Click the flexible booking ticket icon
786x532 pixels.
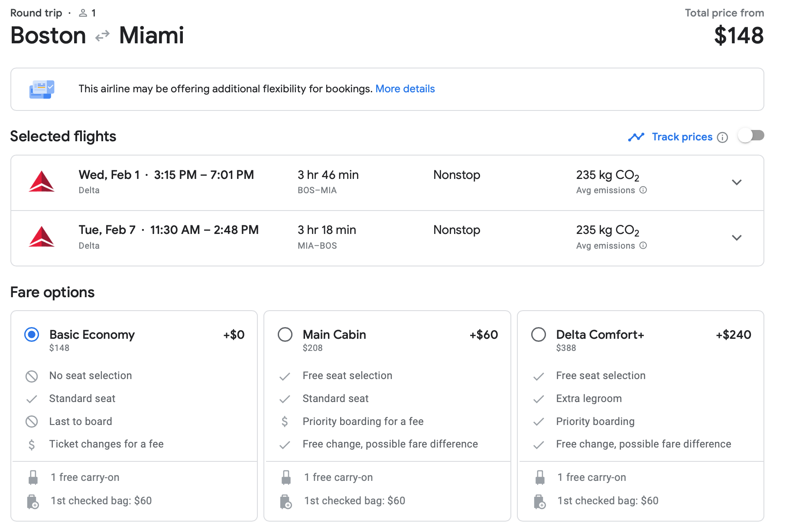click(42, 89)
